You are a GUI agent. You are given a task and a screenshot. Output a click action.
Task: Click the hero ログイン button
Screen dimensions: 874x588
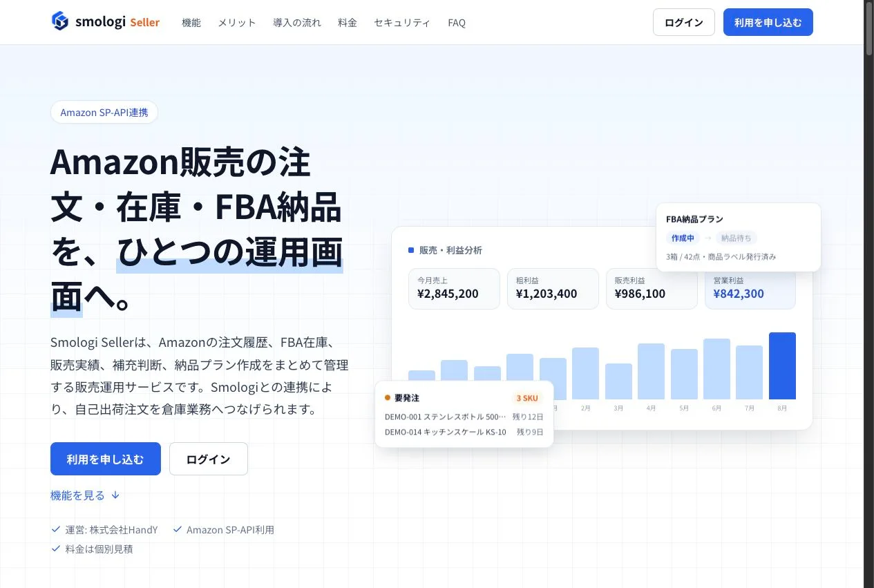[209, 459]
